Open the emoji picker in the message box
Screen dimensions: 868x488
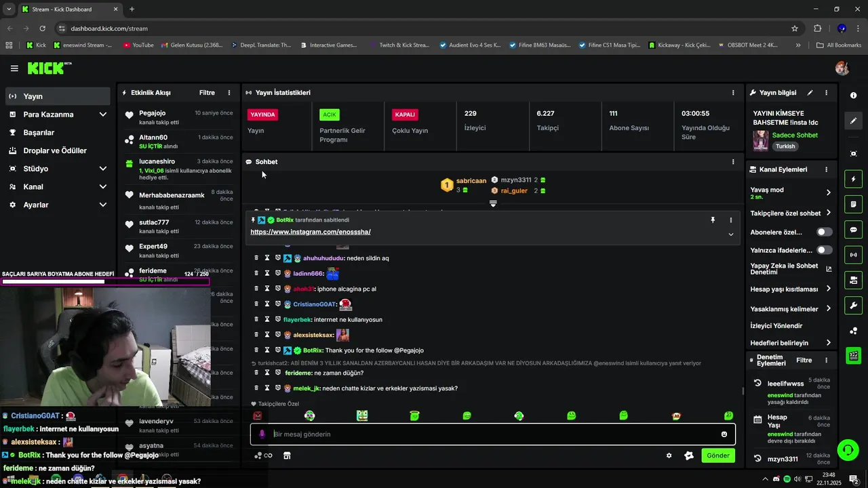click(724, 434)
